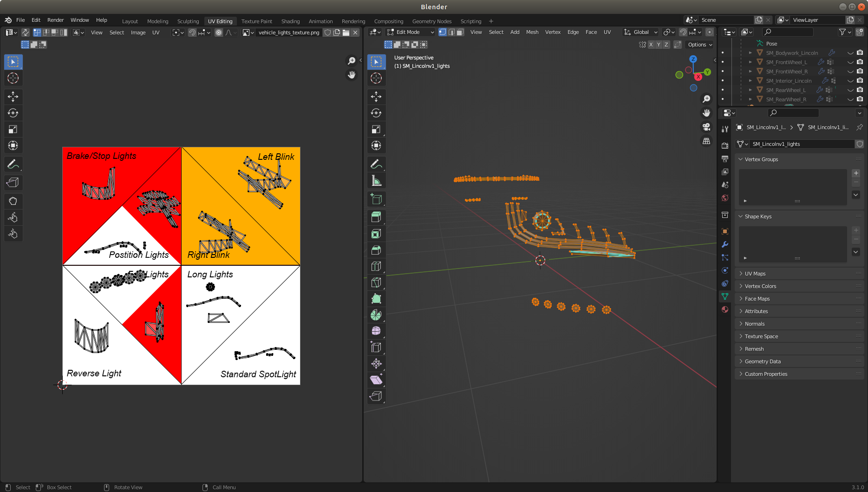Open the Render menu
Viewport: 868px width, 492px height.
coord(55,20)
